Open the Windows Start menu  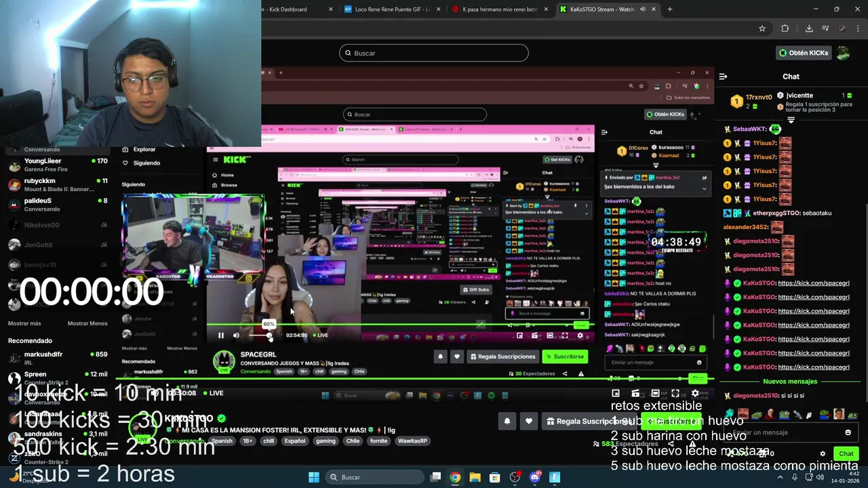click(314, 477)
